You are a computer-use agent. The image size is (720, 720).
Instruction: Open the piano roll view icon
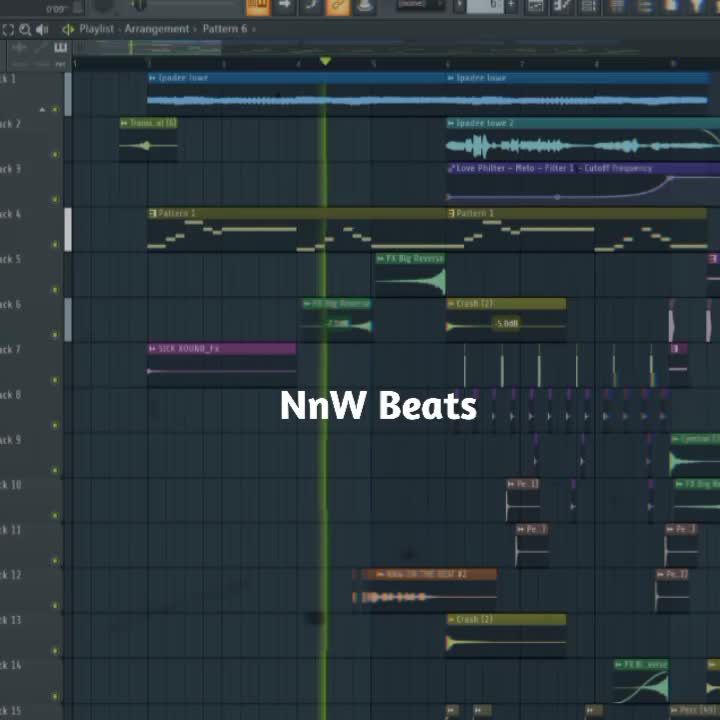pyautogui.click(x=562, y=6)
